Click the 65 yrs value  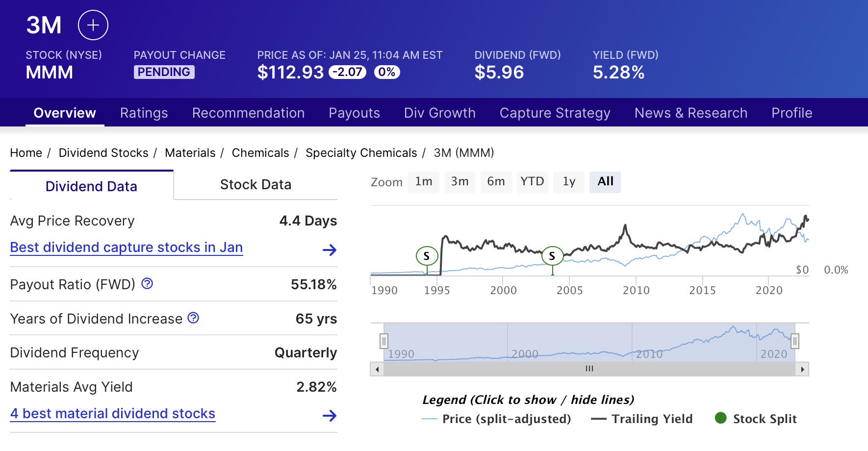click(x=316, y=319)
